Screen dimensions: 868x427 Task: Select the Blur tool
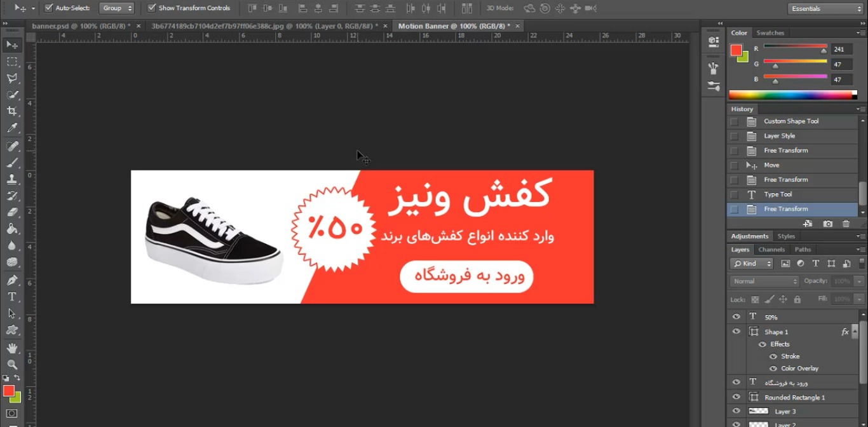(12, 245)
